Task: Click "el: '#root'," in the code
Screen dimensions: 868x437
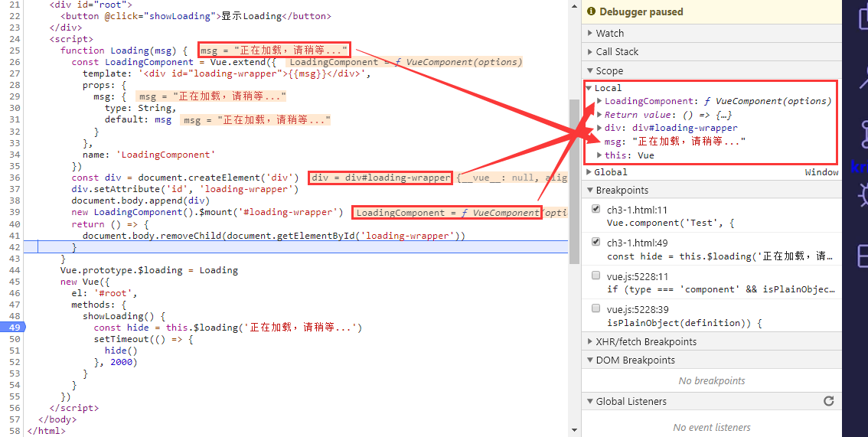Action: 105,293
